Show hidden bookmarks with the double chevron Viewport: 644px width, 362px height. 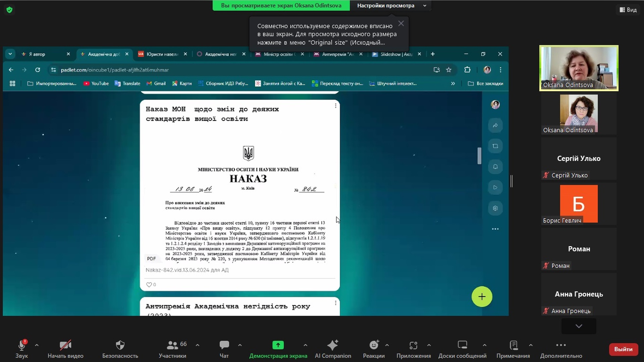[x=453, y=83]
